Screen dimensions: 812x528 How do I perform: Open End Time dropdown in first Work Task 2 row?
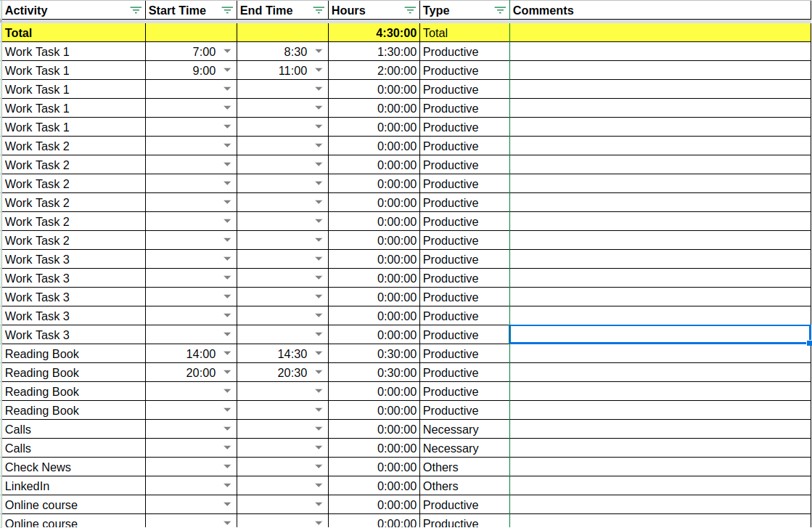318,145
